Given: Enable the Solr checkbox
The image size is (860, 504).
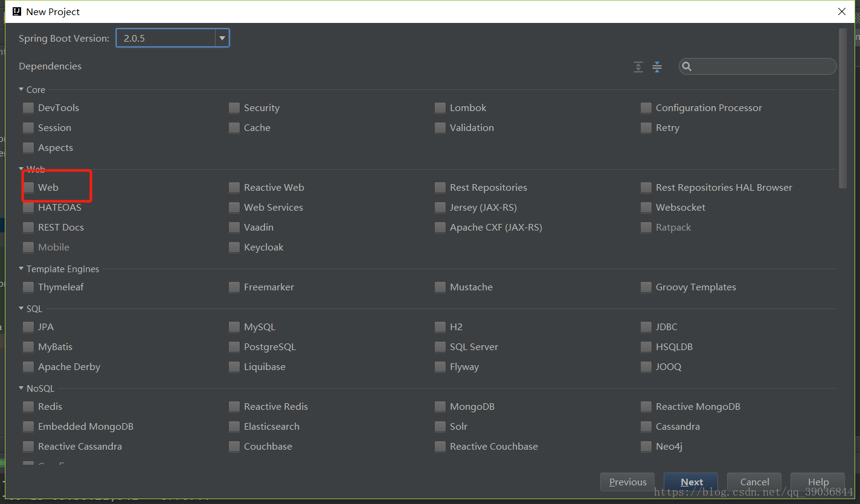Looking at the screenshot, I should (440, 427).
